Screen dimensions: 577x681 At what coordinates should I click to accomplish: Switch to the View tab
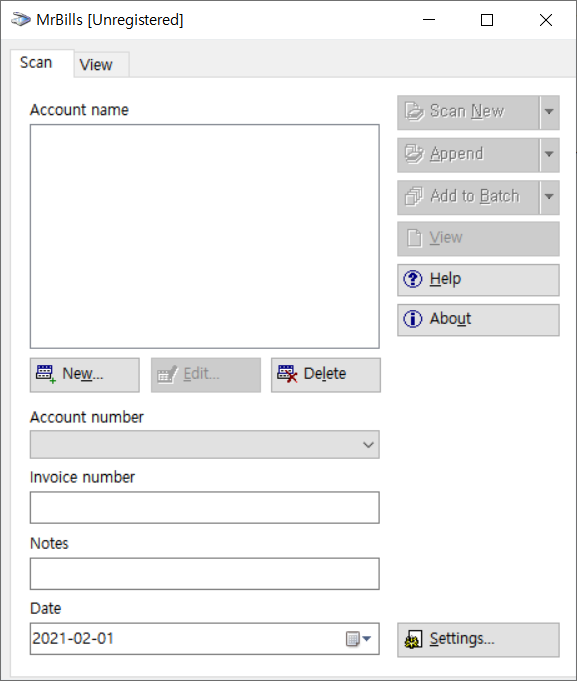coord(101,65)
